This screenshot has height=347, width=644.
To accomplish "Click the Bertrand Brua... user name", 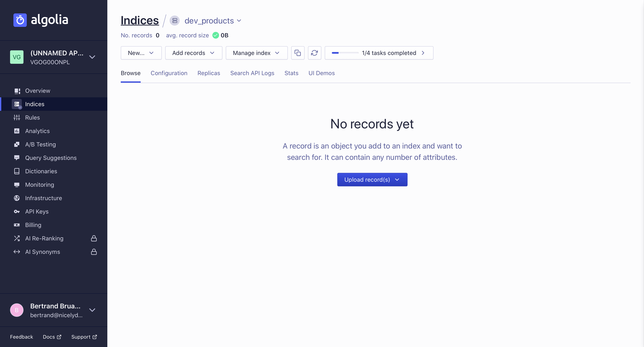I will [55, 306].
